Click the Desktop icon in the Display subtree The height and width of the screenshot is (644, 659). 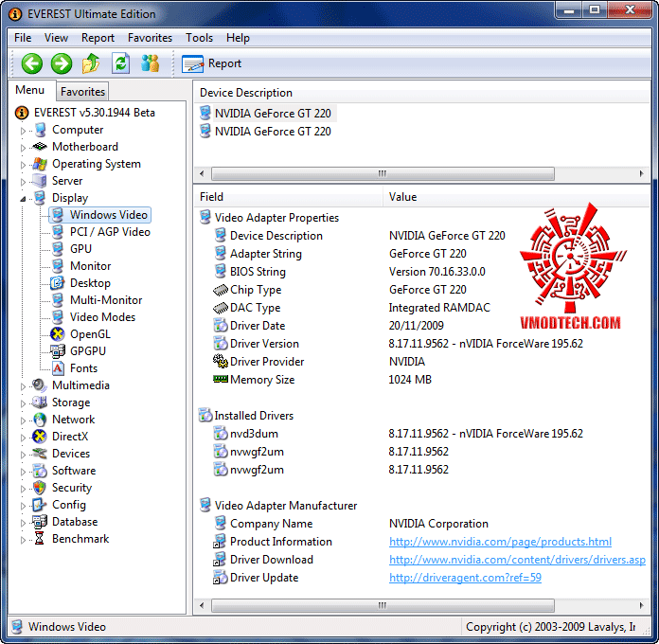tap(58, 283)
